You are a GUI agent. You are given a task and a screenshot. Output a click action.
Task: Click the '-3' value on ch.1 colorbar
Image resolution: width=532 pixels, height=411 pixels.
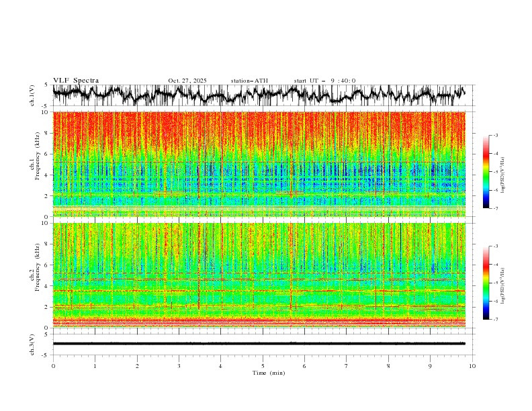click(496, 135)
